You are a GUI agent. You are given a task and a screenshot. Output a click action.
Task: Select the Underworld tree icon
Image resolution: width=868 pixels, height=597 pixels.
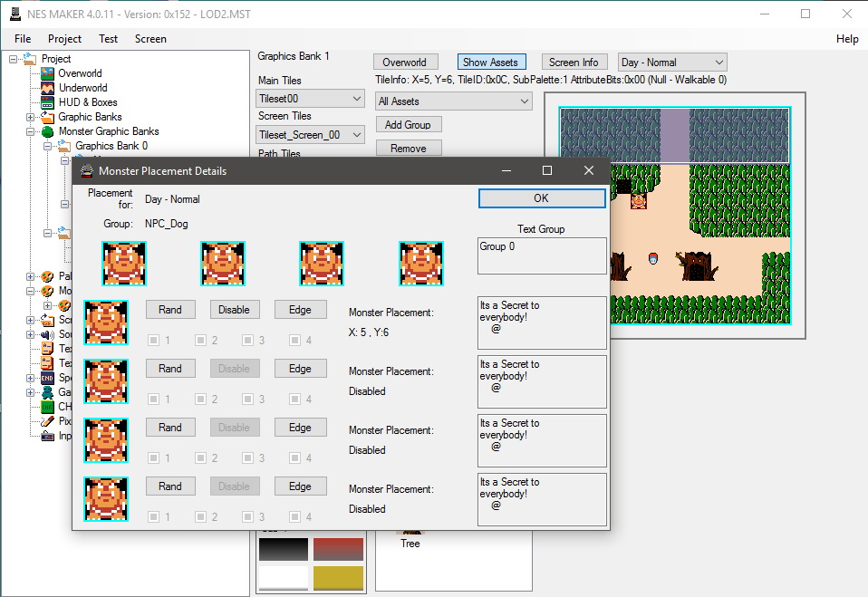point(48,88)
